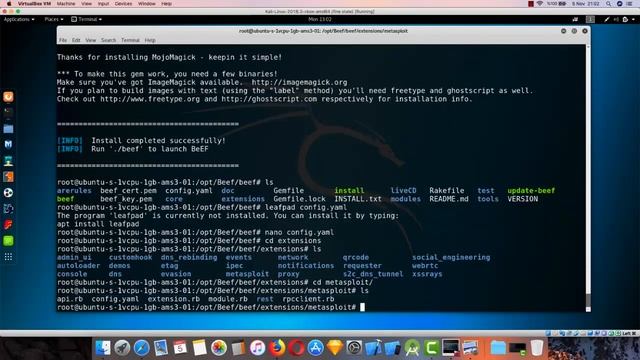Click 'social_engineering' directory name

point(451,257)
